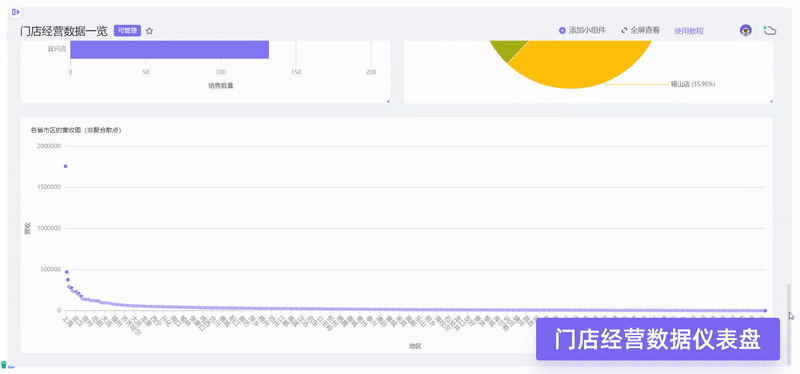Open the user avatar menu

tap(745, 31)
